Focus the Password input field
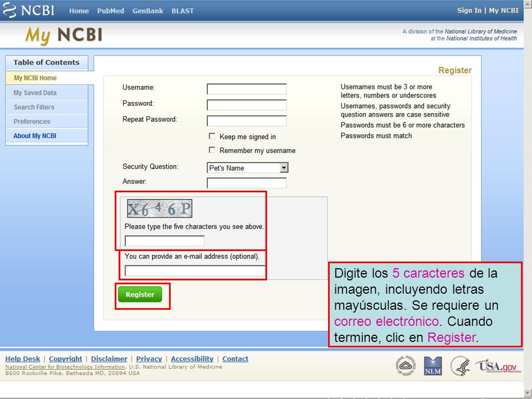The width and height of the screenshot is (532, 399). 247,105
